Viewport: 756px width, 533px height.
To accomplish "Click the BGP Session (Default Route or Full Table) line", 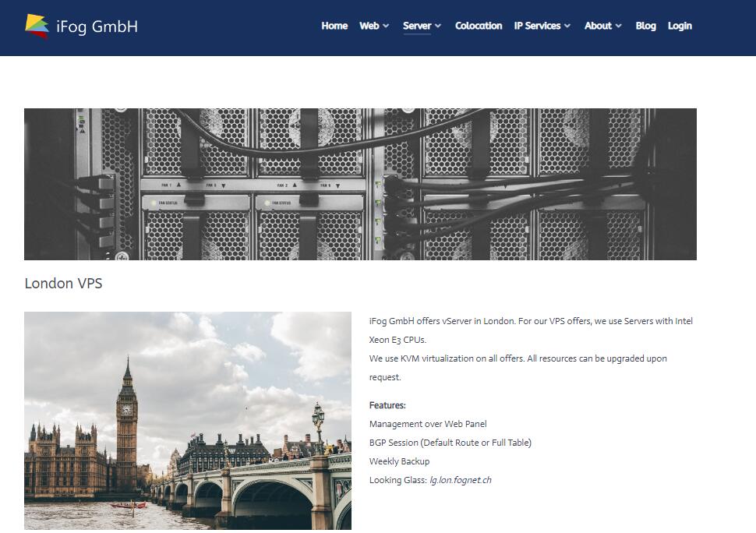I will coord(450,443).
